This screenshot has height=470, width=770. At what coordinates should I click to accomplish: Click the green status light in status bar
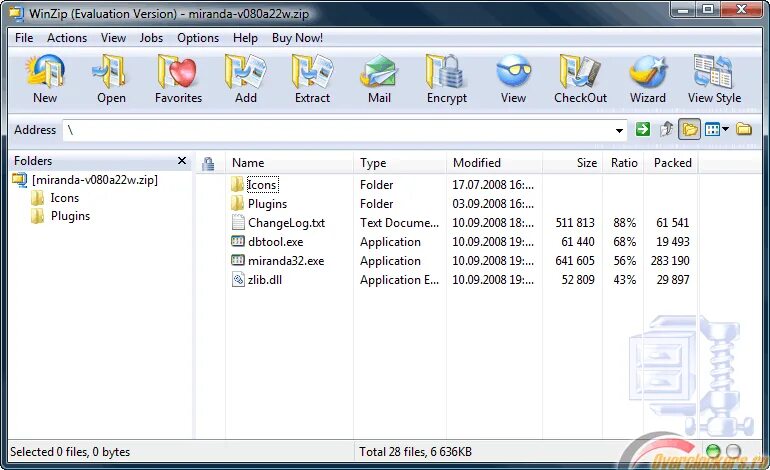pos(713,451)
